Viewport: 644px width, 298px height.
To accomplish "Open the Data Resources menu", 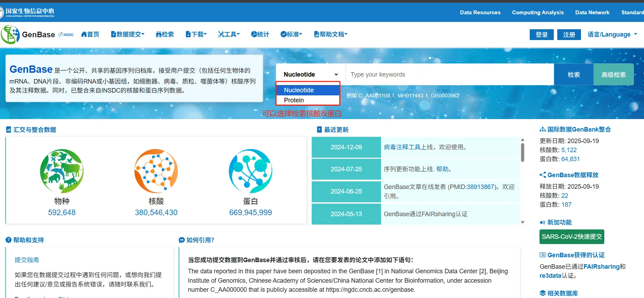I will 480,13.
